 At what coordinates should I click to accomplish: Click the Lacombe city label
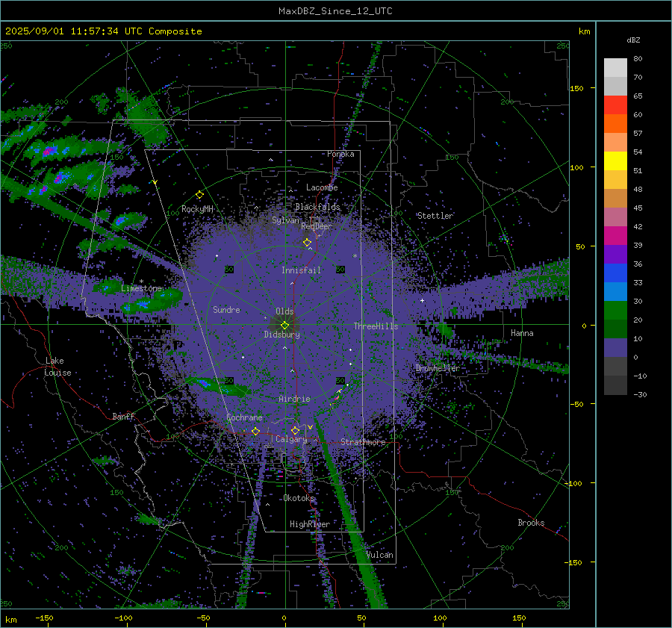coord(322,187)
